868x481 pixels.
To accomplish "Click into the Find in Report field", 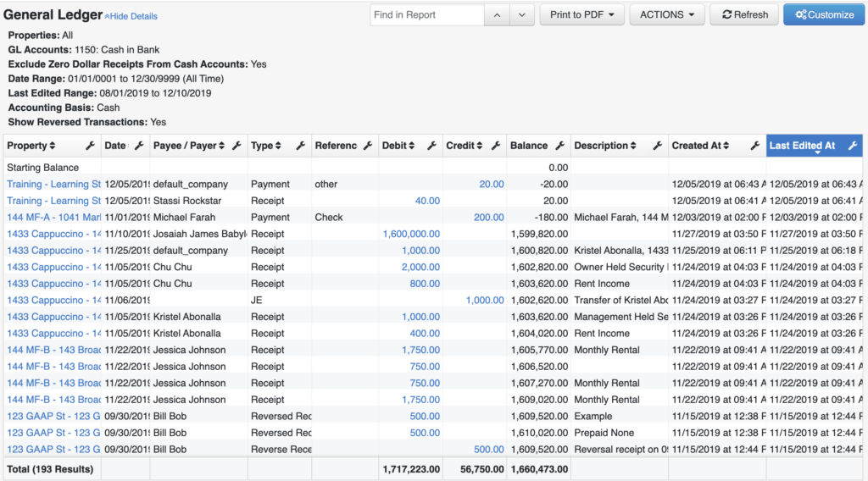I will point(427,15).
